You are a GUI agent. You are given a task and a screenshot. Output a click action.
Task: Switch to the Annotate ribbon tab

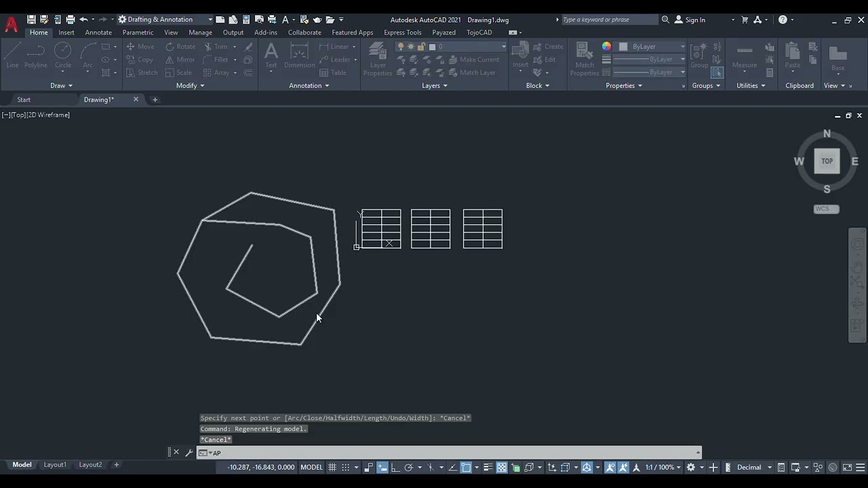[x=98, y=33]
